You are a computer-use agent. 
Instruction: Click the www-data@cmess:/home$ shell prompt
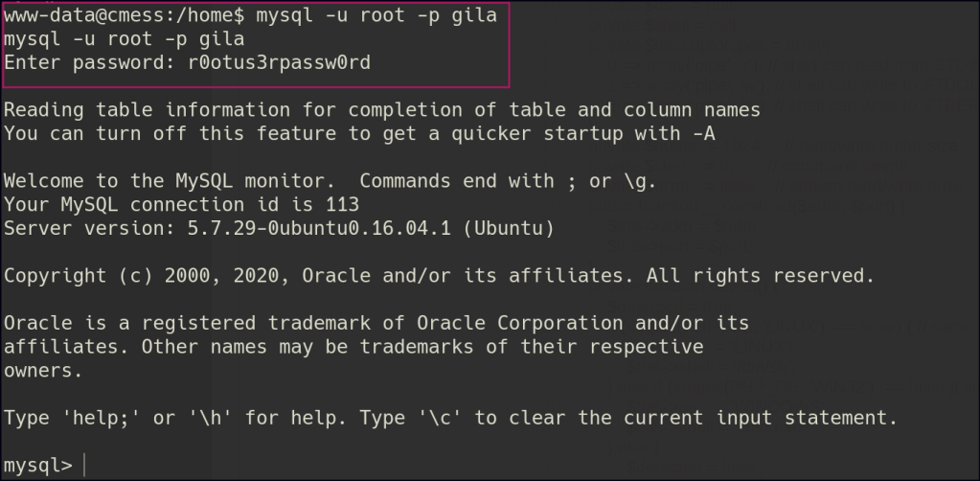[125, 16]
